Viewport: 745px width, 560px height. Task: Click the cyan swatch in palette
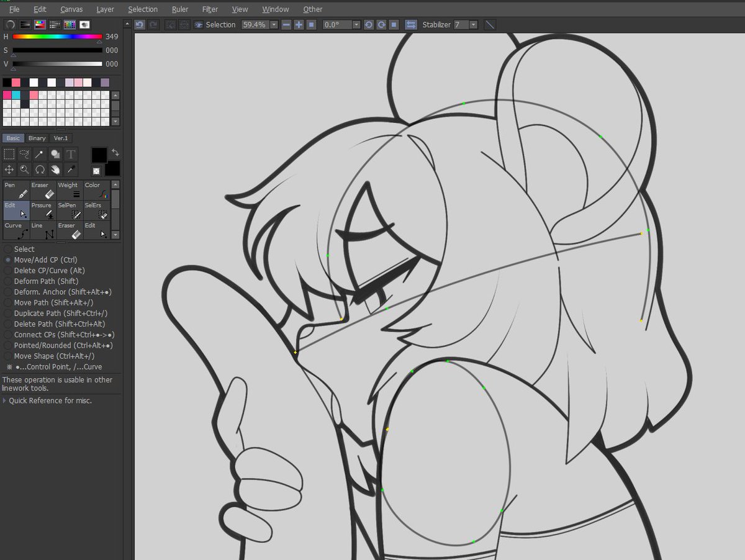click(x=16, y=95)
